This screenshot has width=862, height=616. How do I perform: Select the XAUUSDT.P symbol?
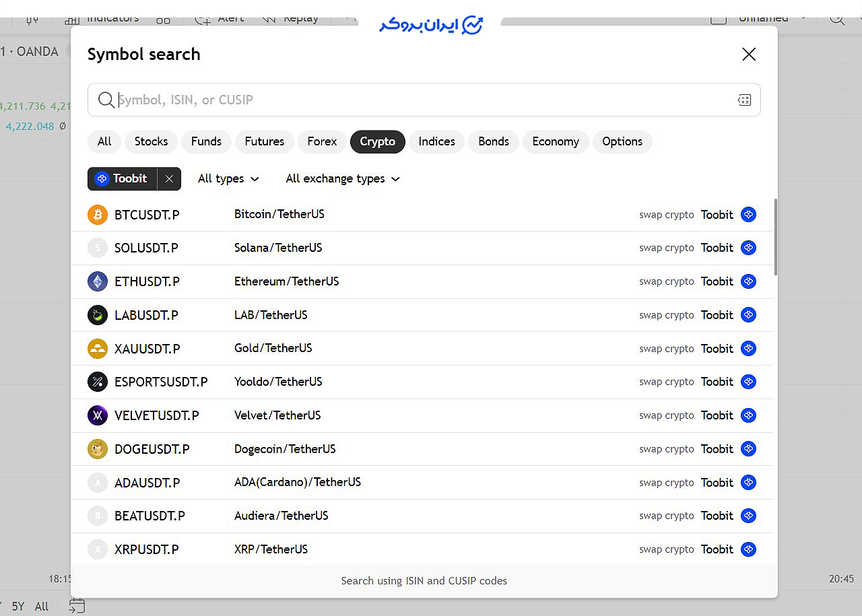(147, 349)
